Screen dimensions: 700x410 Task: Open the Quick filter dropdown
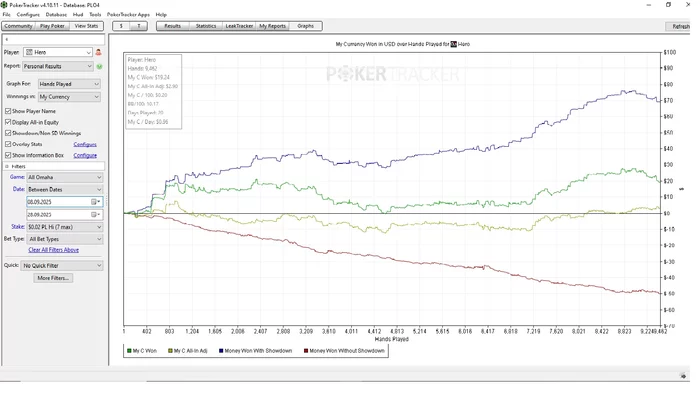[x=62, y=265]
